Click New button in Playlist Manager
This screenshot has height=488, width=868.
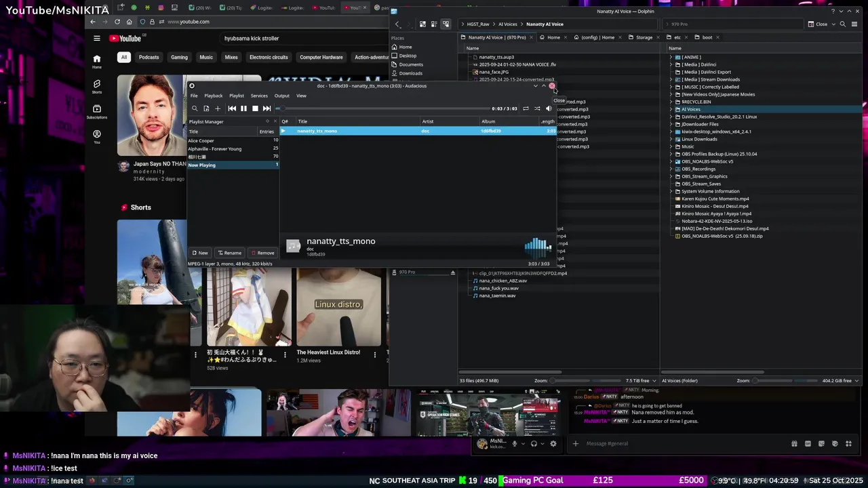pos(200,253)
